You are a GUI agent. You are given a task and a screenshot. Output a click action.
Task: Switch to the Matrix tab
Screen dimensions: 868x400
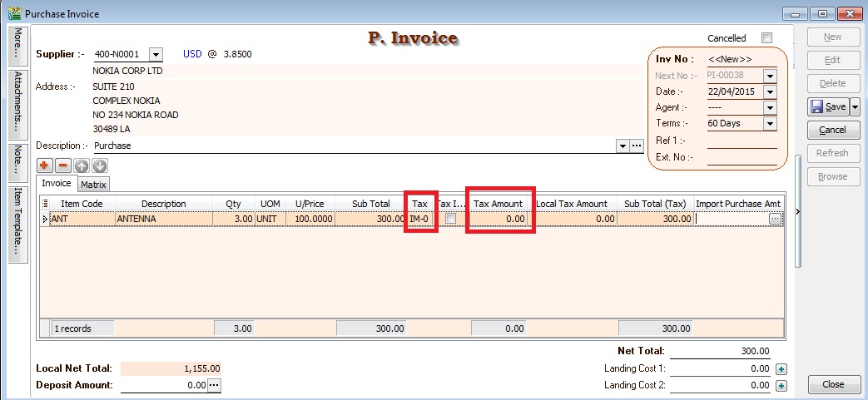tap(93, 184)
